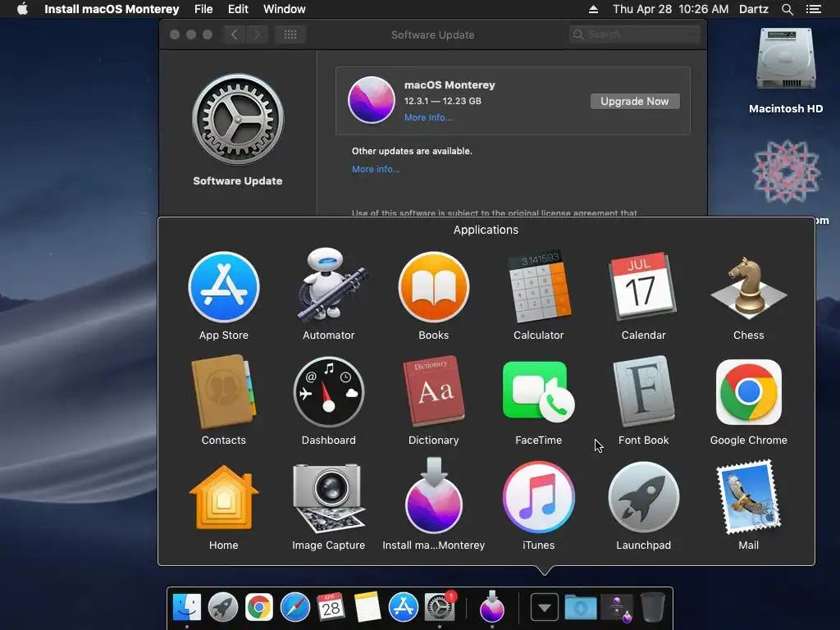
Task: Open App Store from the Dock
Action: coord(404,608)
